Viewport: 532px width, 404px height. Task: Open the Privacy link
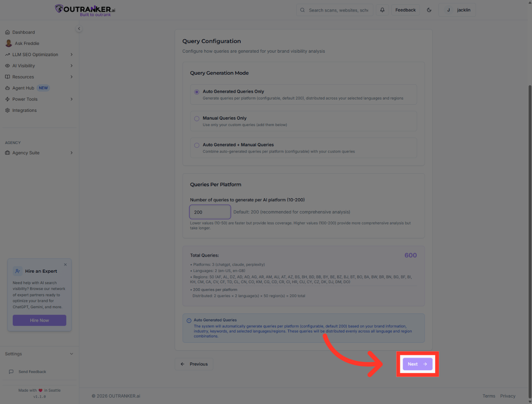pyautogui.click(x=508, y=396)
